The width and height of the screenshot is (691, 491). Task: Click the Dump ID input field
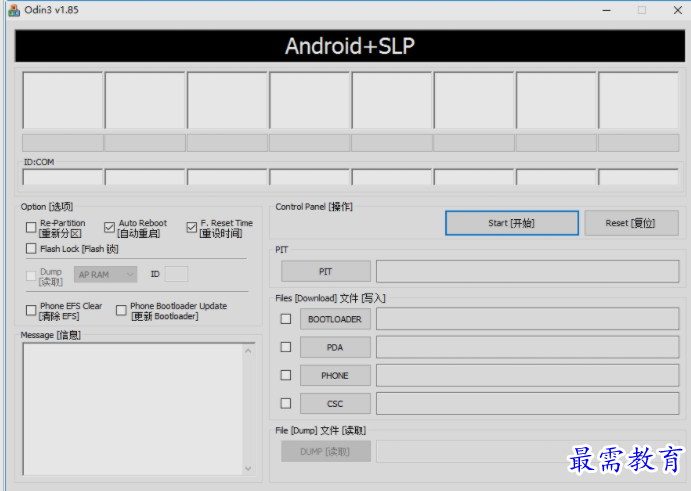(176, 274)
